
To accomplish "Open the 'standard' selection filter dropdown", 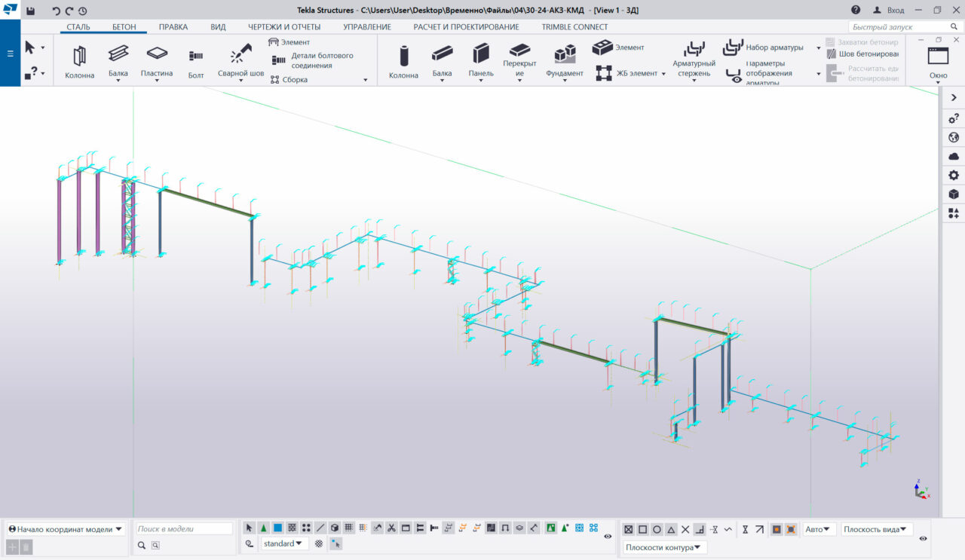I will 284,543.
